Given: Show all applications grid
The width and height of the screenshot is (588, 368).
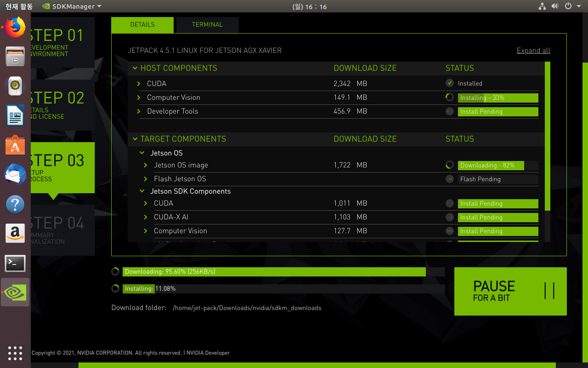Looking at the screenshot, I should point(15,353).
